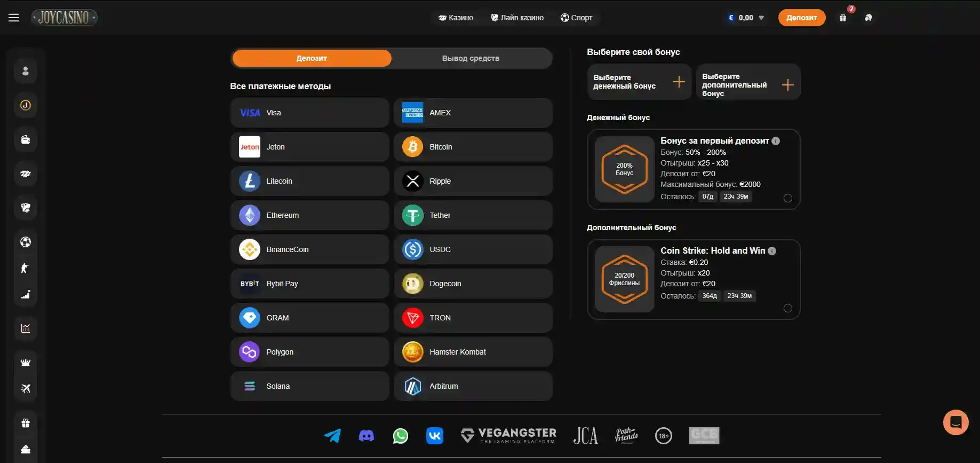Select BinanceCoin as payment method
The height and width of the screenshot is (463, 980).
[310, 249]
